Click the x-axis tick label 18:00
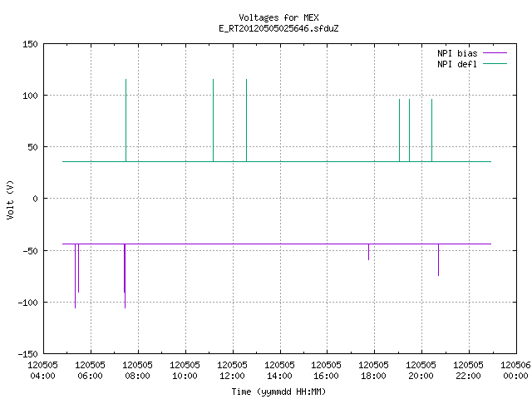Image resolution: width=532 pixels, height=399 pixels. 373,376
